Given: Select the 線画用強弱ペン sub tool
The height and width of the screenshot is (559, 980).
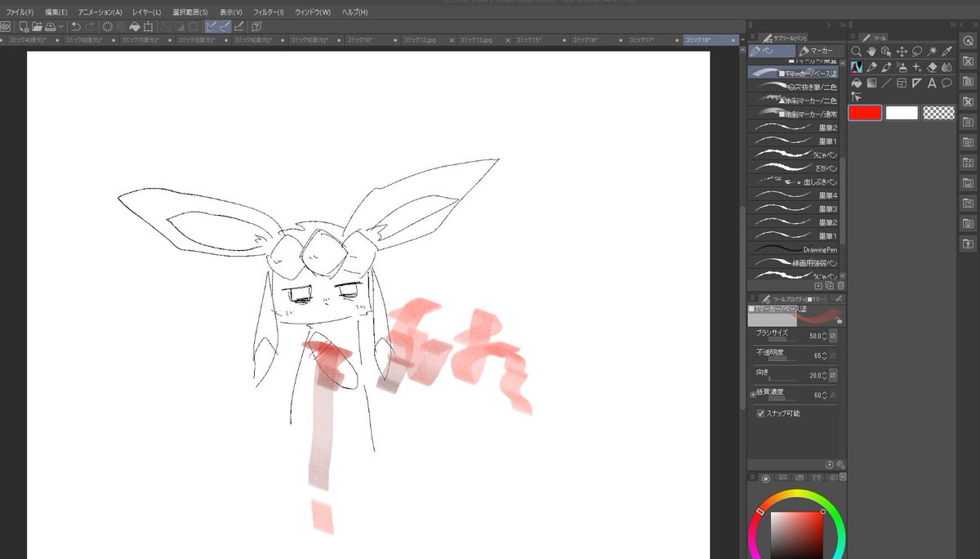Looking at the screenshot, I should click(793, 263).
